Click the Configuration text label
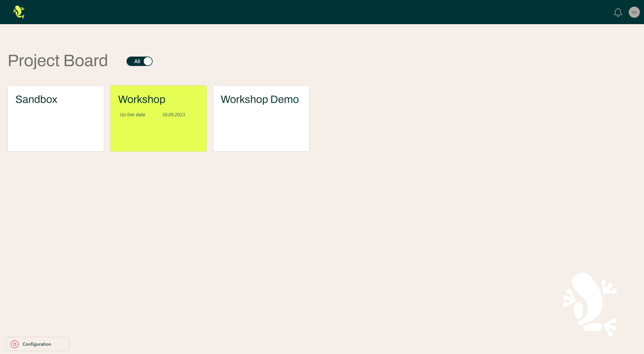This screenshot has width=644, height=354. pyautogui.click(x=37, y=344)
